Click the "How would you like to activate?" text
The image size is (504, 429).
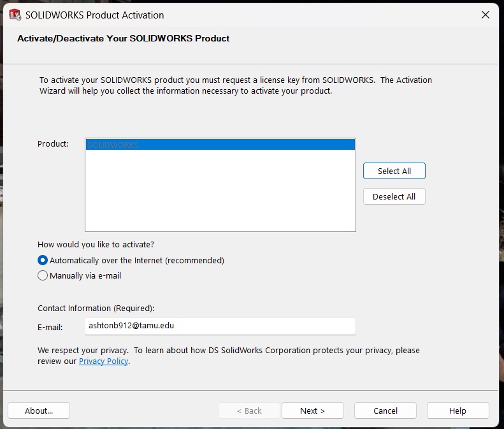click(x=96, y=244)
